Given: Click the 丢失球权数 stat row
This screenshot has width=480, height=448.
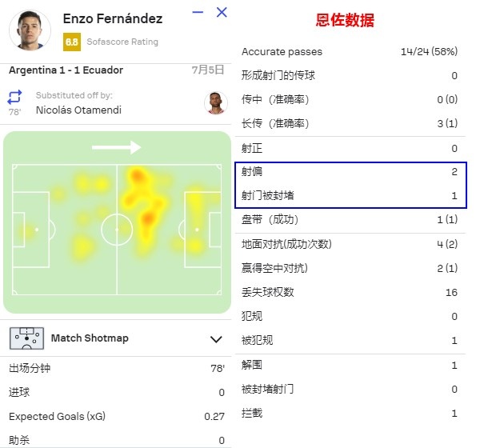Looking at the screenshot, I should click(x=350, y=293).
